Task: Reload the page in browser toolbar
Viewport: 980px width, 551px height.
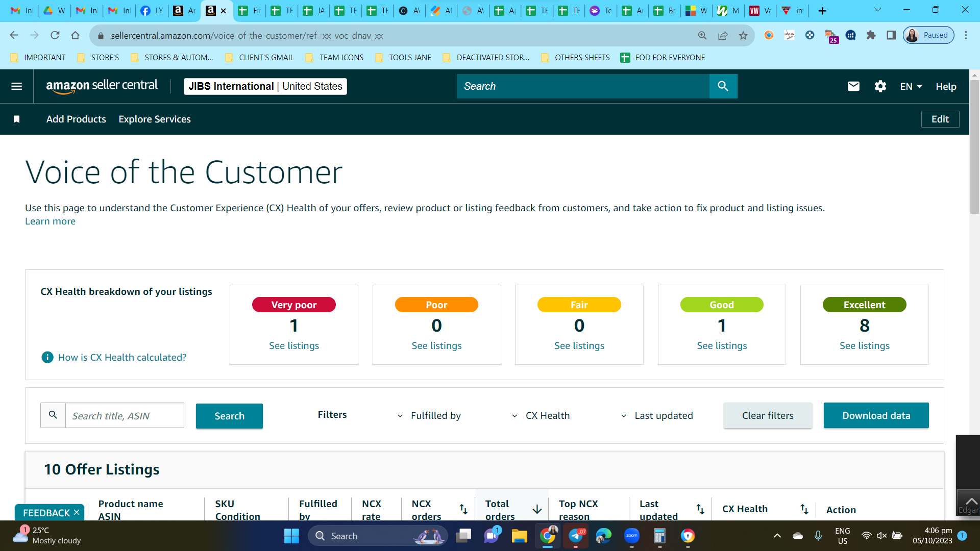Action: (x=55, y=35)
